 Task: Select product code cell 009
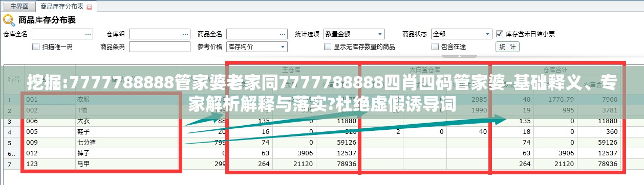[x=50, y=142]
